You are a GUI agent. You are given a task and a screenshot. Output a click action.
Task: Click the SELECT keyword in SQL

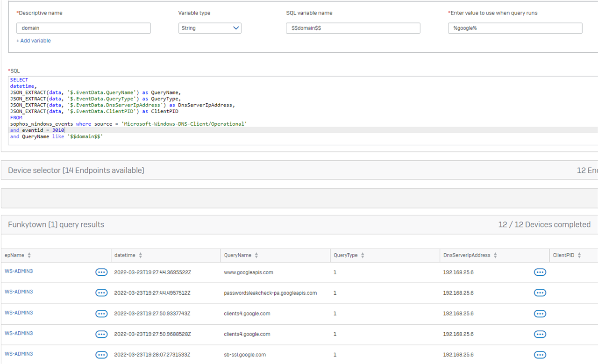[19, 80]
